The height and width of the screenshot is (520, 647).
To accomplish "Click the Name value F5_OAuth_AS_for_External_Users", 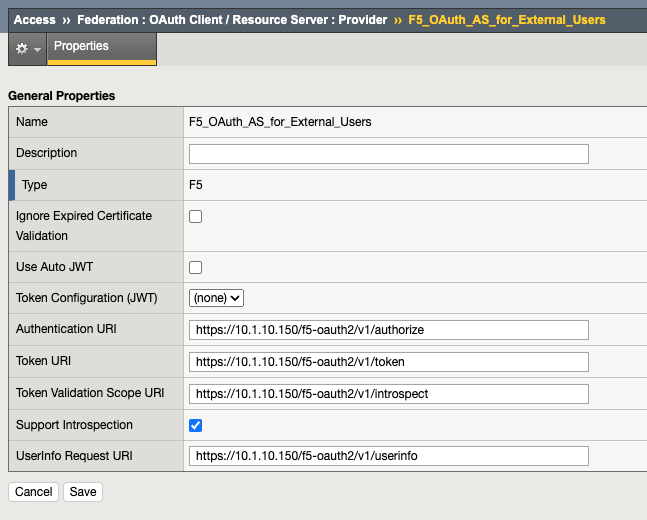I will [280, 122].
